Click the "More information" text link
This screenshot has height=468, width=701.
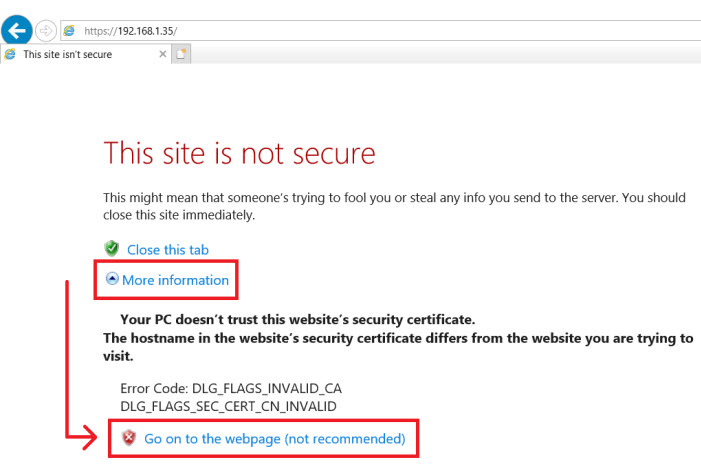coord(175,280)
